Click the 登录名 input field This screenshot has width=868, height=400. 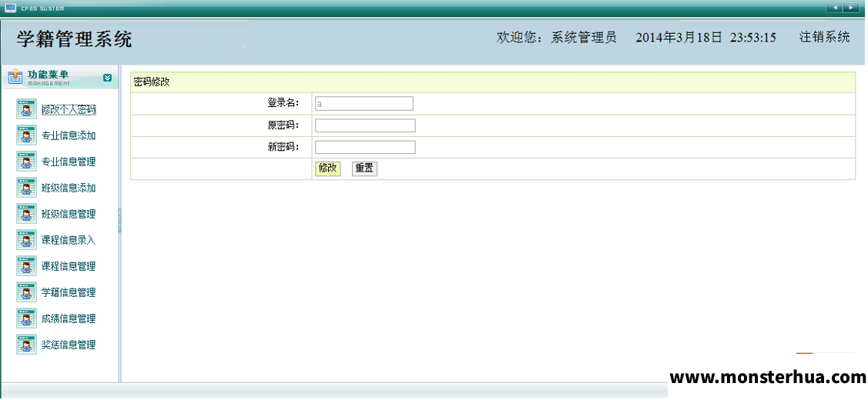pyautogui.click(x=364, y=103)
